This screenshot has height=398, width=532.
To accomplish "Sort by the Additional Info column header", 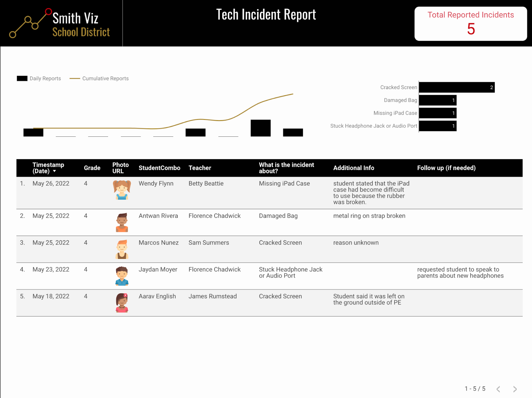I will click(x=354, y=168).
